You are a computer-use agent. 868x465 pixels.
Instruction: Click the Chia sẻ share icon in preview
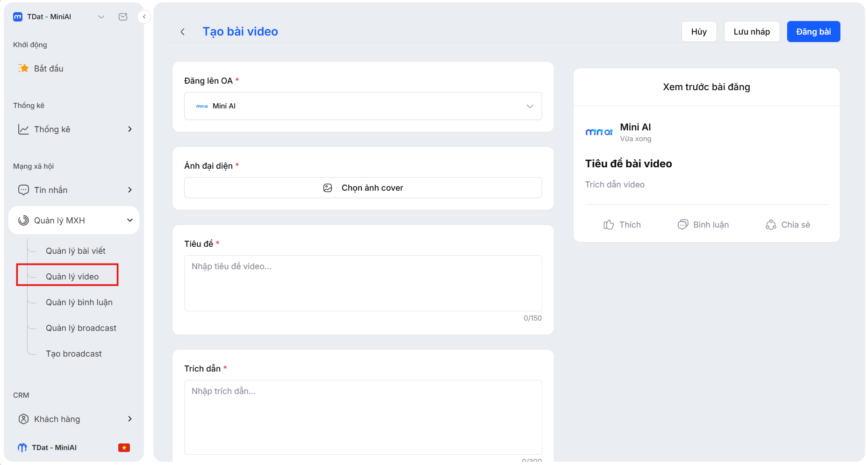click(771, 225)
